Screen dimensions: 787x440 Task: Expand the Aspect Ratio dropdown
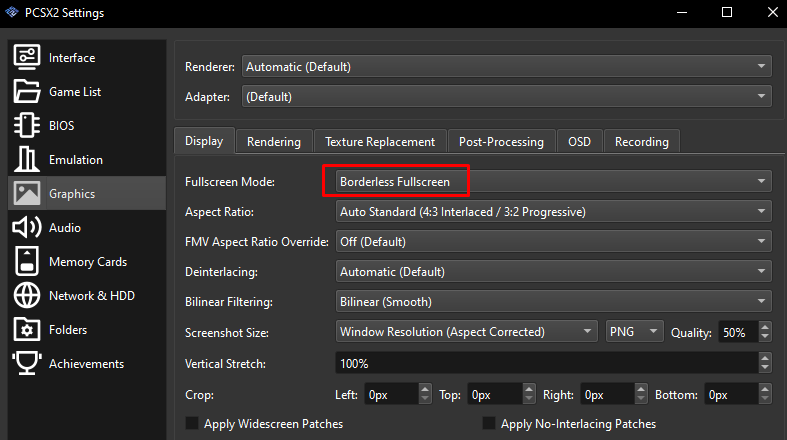coord(552,212)
